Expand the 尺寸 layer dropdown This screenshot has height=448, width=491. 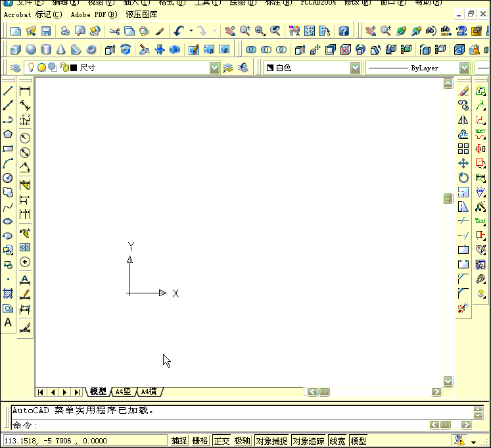(x=214, y=68)
